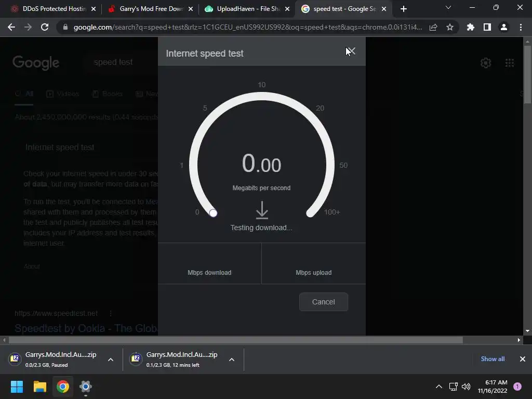The image size is (532, 399).
Task: Close the DDoS Protected Hosting tab
Action: tap(94, 9)
